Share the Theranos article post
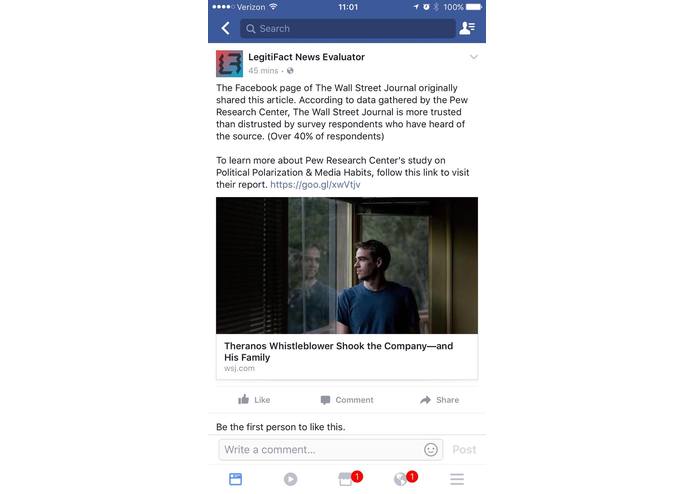This screenshot has width=695, height=494. tap(439, 400)
